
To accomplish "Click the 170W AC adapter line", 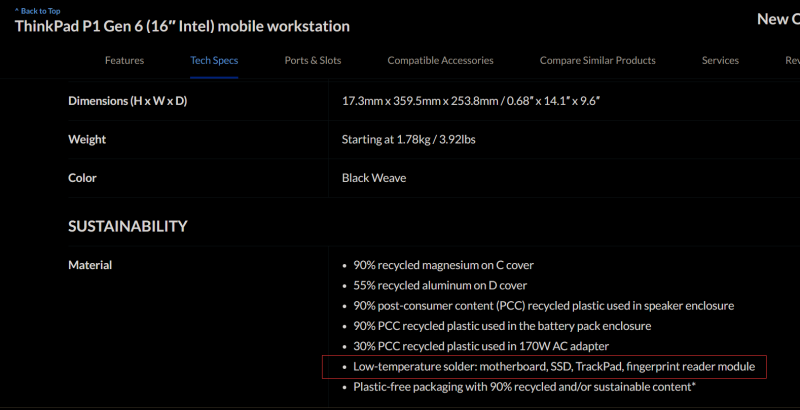I will click(481, 346).
